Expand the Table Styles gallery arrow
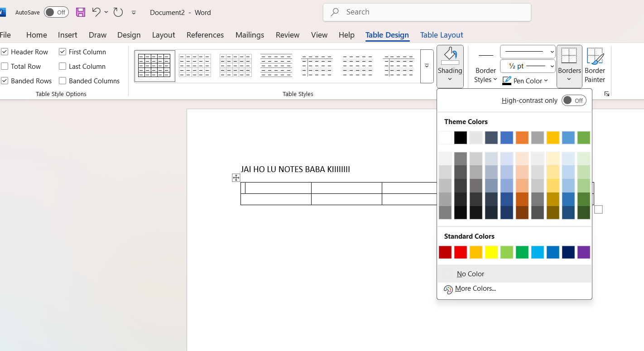The image size is (644, 351). 427,66
